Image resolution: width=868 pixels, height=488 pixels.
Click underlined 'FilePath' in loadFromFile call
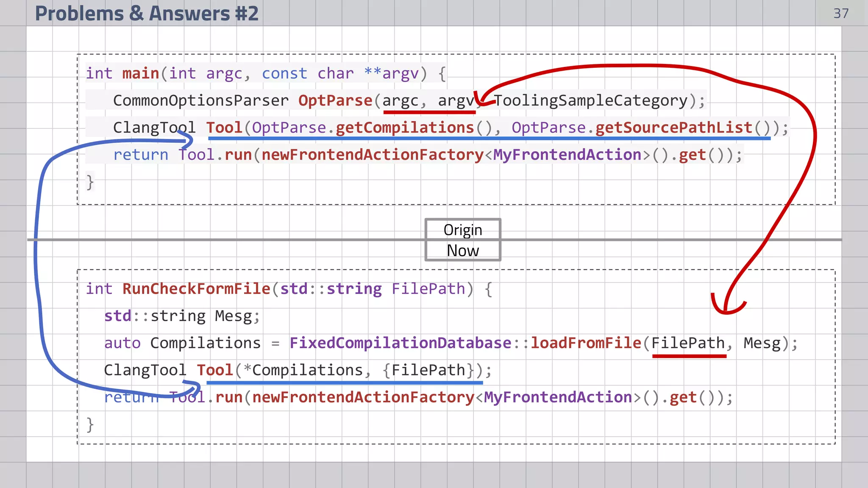pyautogui.click(x=688, y=343)
